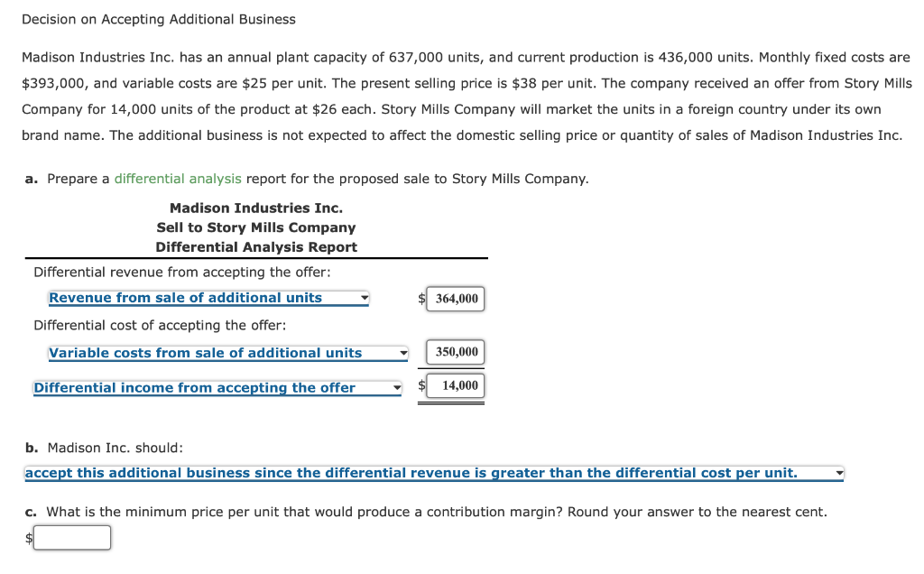924x574 pixels.
Task: Open the 'differential analysis' link
Action: tap(178, 179)
